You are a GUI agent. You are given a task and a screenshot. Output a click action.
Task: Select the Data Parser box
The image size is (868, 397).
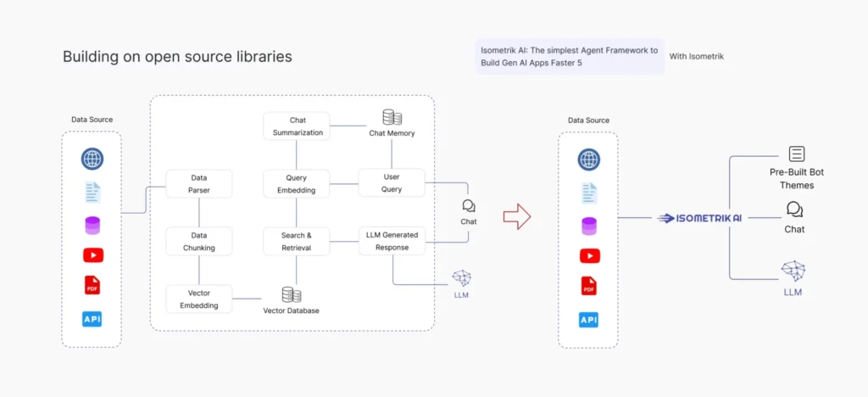pos(198,183)
